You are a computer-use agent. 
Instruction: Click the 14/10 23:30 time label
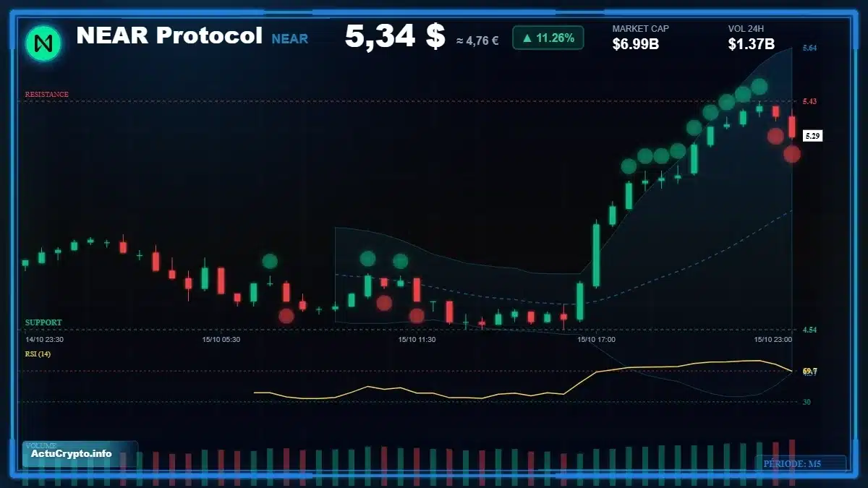point(44,339)
